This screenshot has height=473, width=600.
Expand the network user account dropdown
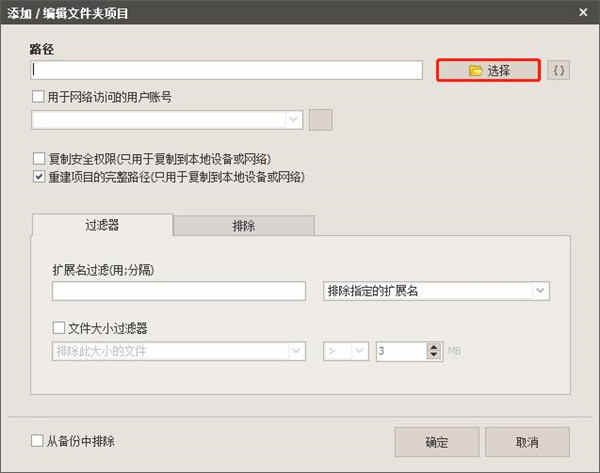click(167, 120)
